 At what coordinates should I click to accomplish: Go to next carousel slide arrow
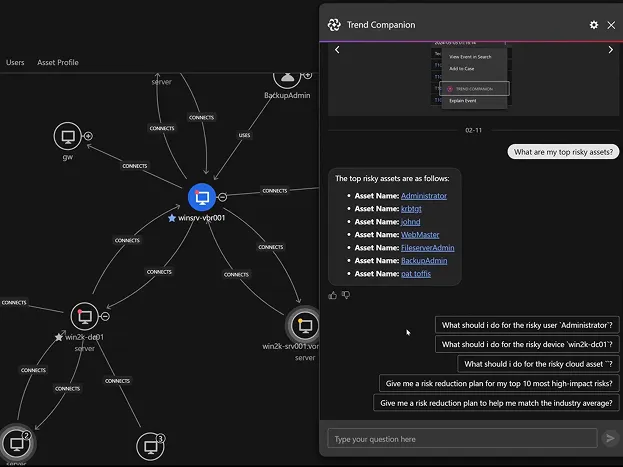click(x=610, y=50)
